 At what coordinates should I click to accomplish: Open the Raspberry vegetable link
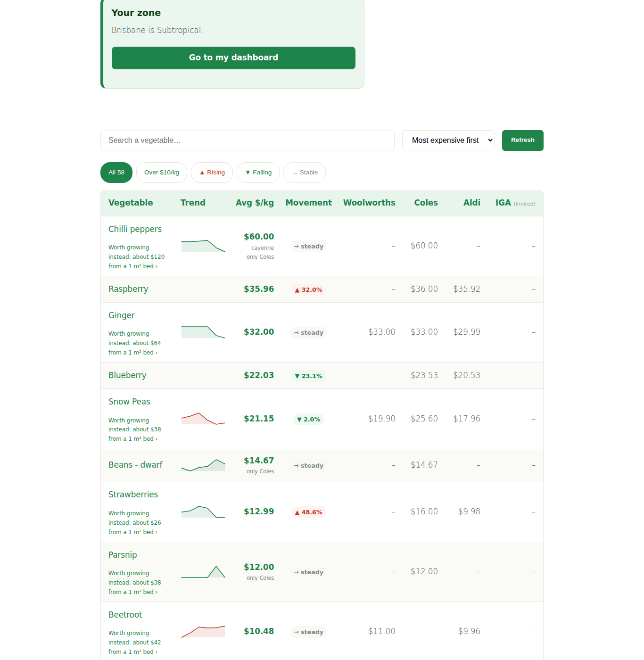coord(128,289)
